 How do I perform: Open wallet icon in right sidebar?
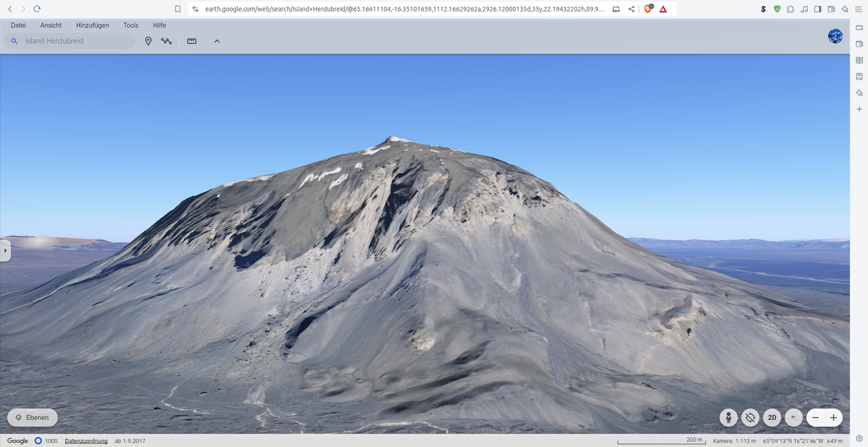click(x=859, y=43)
